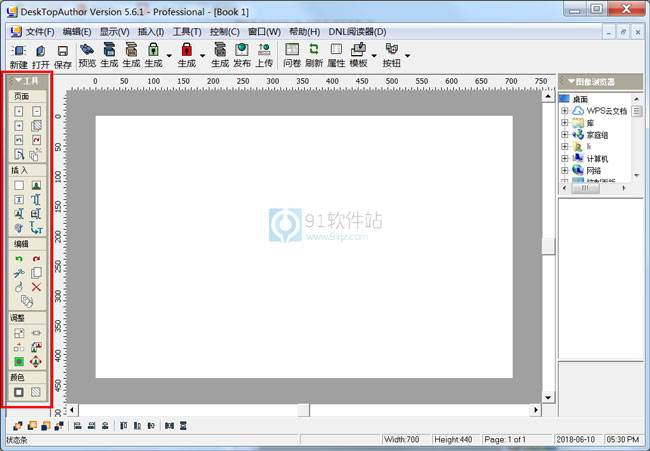Screen dimensions: 650x451
Task: Click the 预览 (Preview) binoculars icon
Action: (x=87, y=49)
